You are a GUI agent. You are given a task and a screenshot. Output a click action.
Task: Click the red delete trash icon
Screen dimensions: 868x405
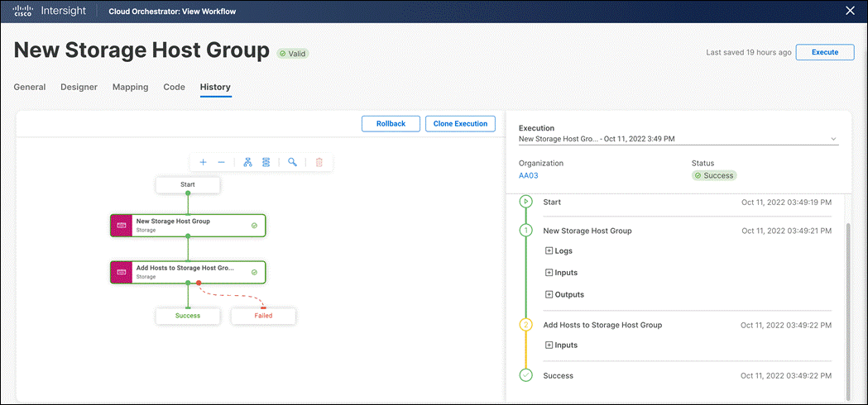319,163
